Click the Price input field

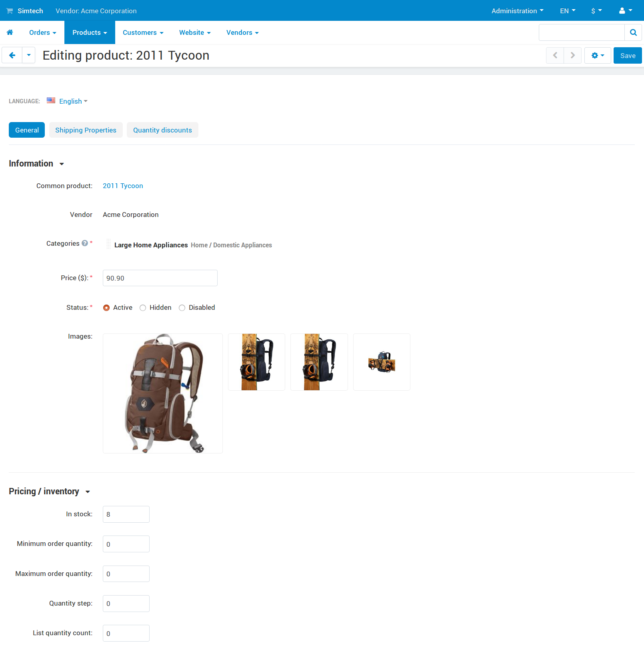[x=160, y=278]
